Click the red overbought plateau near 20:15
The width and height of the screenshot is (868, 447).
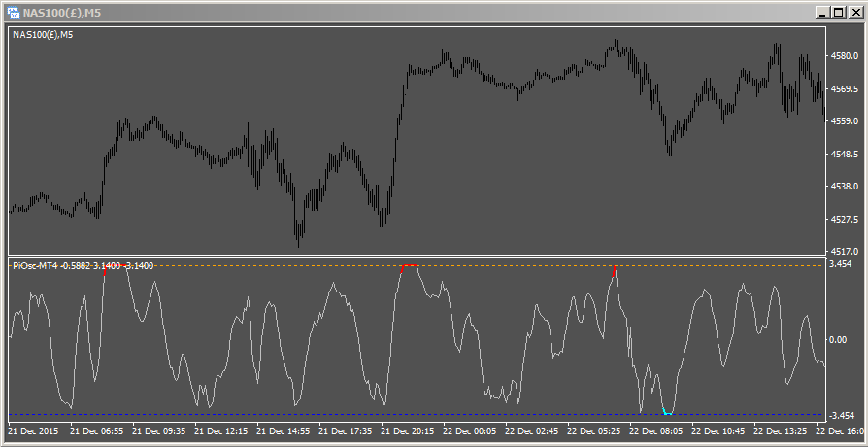click(410, 267)
